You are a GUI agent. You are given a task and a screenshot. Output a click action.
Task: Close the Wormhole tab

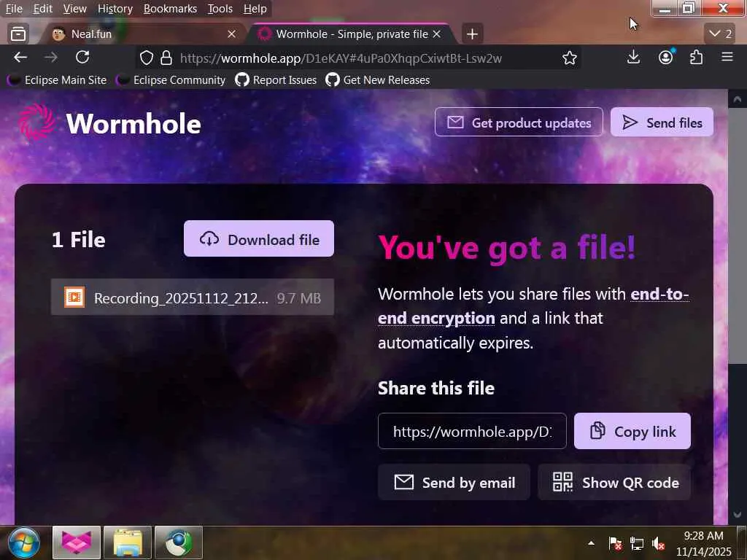point(436,34)
